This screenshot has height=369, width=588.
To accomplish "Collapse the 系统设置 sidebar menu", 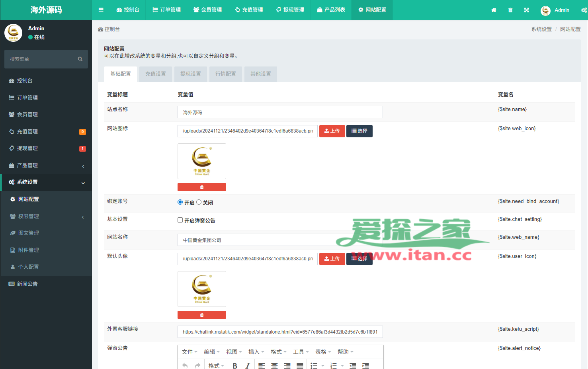I will point(46,182).
